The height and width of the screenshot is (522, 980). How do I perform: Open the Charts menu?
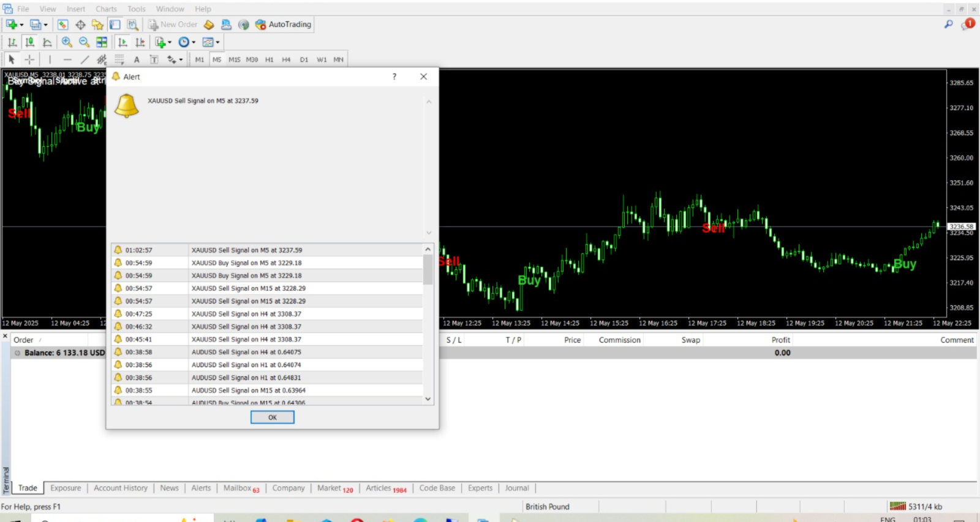tap(106, 9)
